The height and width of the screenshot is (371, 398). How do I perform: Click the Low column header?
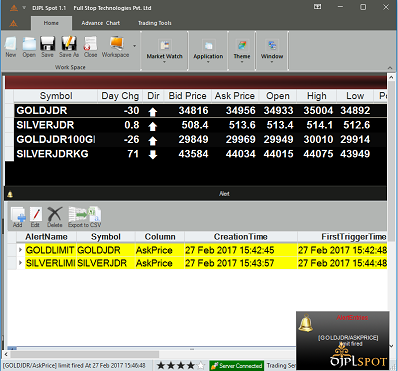point(355,96)
